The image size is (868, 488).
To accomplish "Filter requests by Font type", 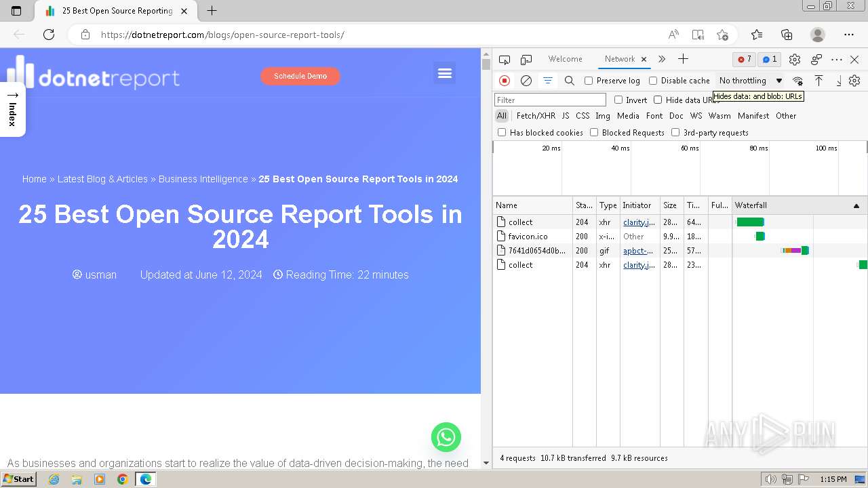I will [x=654, y=116].
